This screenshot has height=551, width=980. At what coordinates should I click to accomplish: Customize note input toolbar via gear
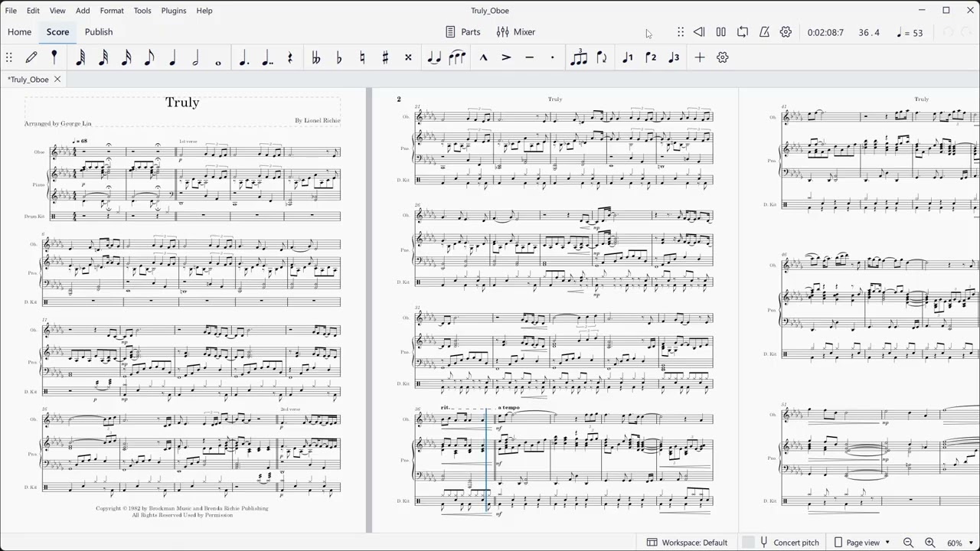[x=723, y=57]
